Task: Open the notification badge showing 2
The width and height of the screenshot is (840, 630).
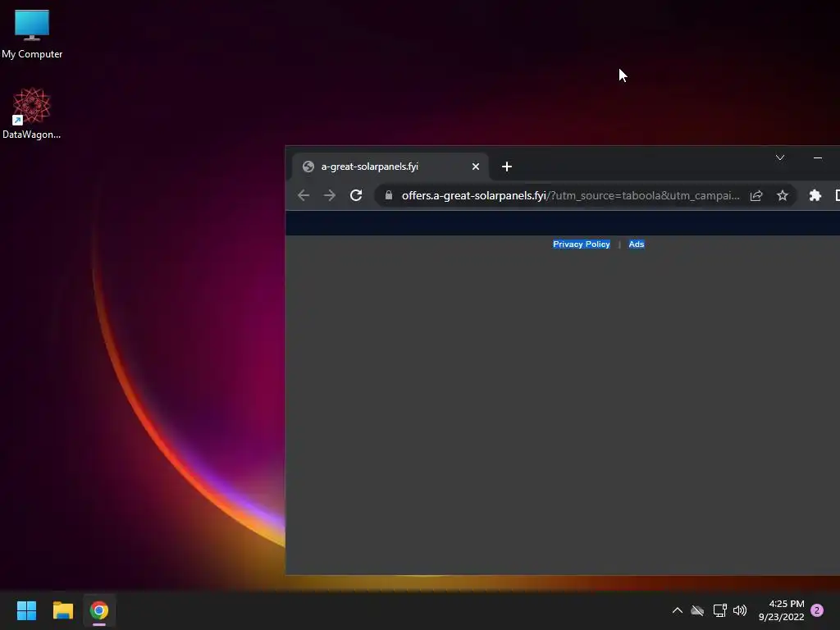Action: pyautogui.click(x=817, y=610)
